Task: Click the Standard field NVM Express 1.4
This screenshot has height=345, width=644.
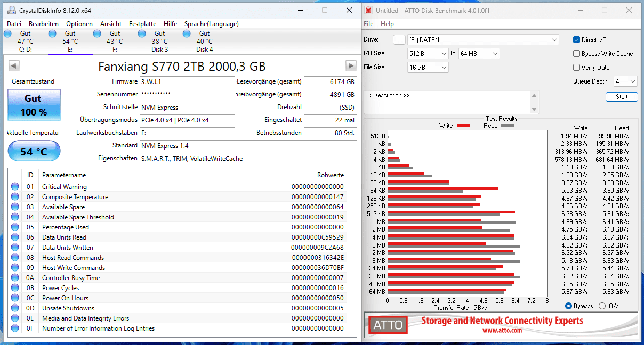Action: coord(248,145)
